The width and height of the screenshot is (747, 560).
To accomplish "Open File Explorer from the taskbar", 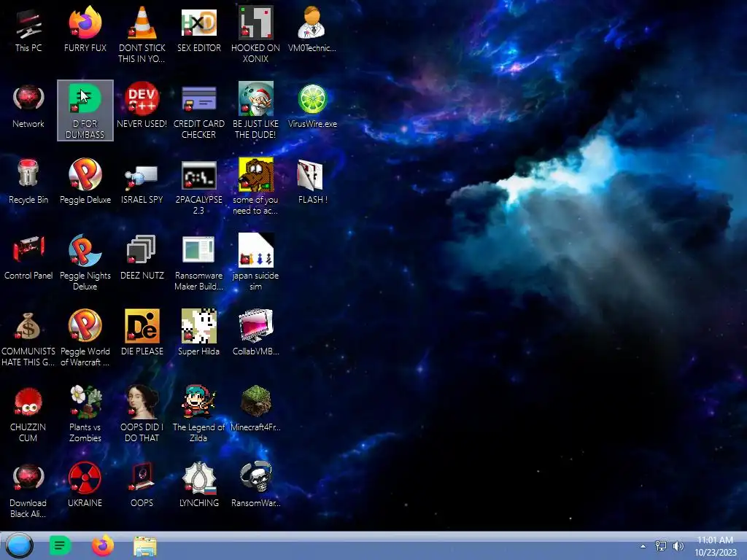I will pyautogui.click(x=145, y=546).
